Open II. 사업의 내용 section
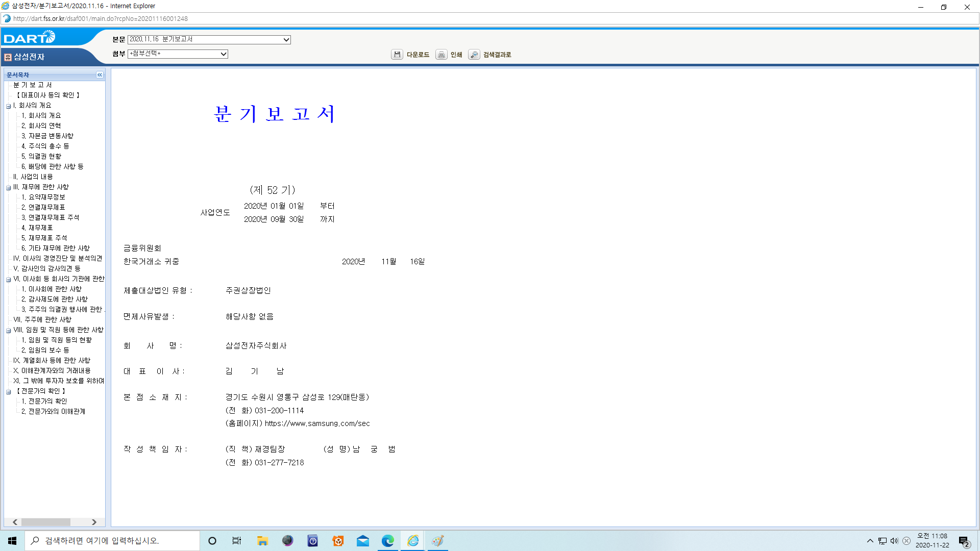 (x=33, y=177)
